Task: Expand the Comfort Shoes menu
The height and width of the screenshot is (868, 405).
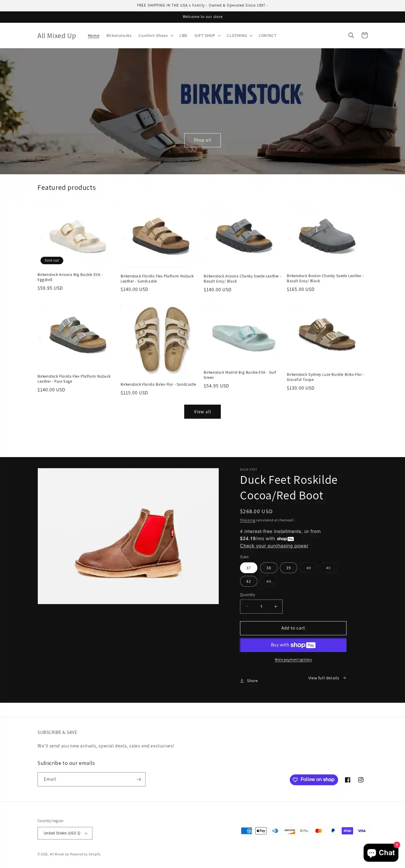Action: [156, 35]
